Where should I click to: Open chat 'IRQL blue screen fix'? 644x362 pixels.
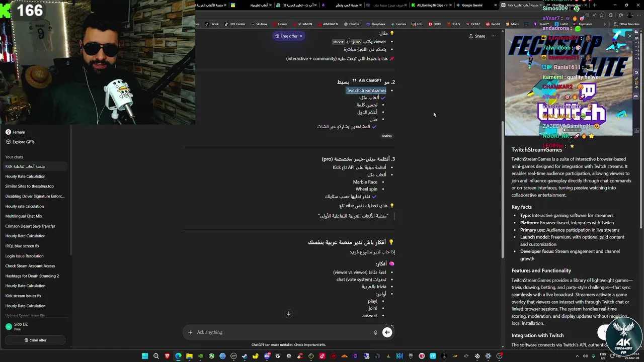pyautogui.click(x=22, y=246)
